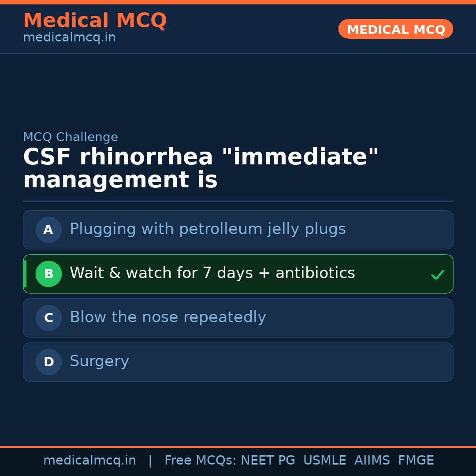This screenshot has height=476, width=476.
Task: Select the green B option circle
Action: 48,274
